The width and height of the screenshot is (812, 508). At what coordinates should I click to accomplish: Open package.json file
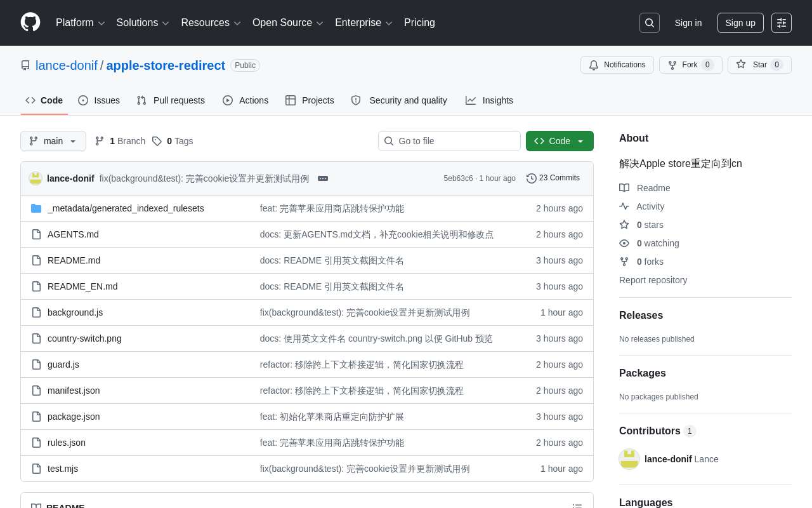tap(74, 417)
